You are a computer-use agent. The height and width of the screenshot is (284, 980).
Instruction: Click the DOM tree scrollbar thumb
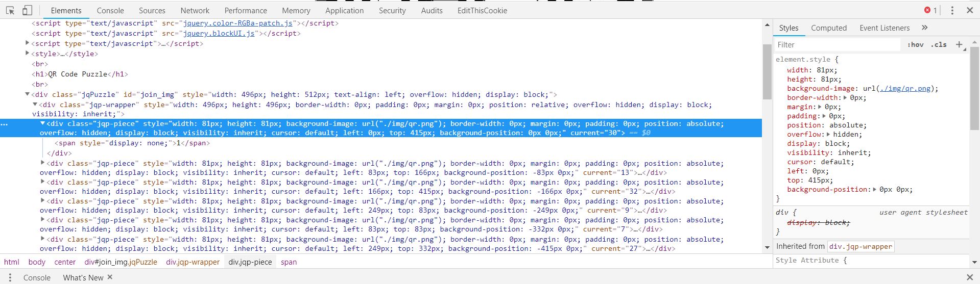[767, 71]
